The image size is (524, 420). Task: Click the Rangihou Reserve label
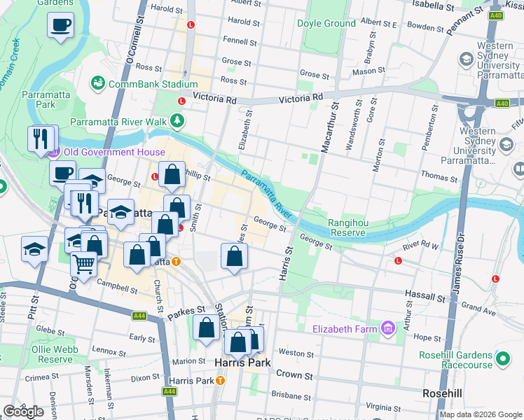pyautogui.click(x=348, y=227)
